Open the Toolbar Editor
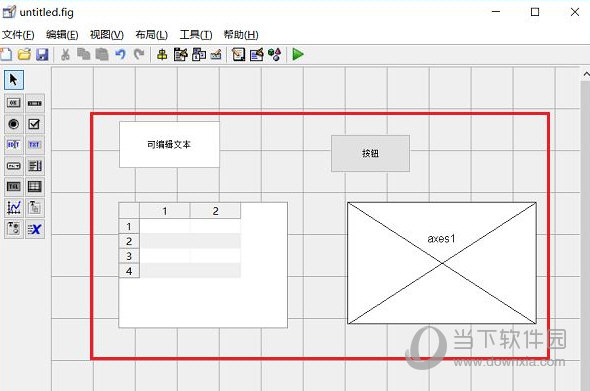 click(216, 55)
